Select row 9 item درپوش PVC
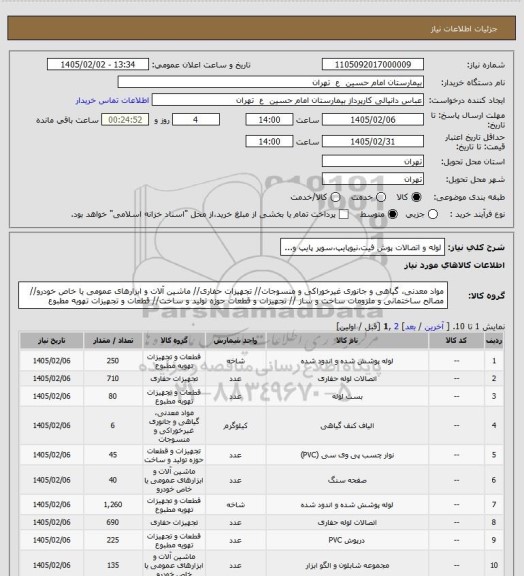Image resolution: width=524 pixels, height=576 pixels. click(x=262, y=540)
